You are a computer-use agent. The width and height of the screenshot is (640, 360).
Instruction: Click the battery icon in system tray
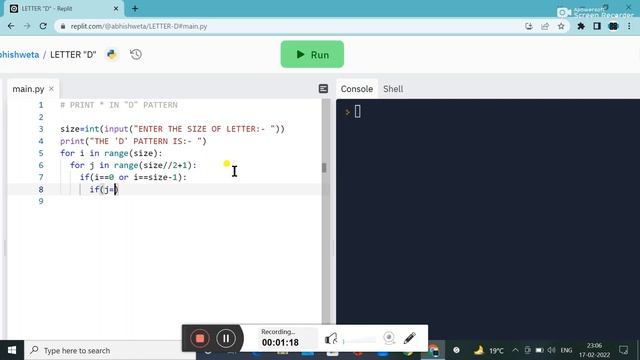[x=539, y=350]
